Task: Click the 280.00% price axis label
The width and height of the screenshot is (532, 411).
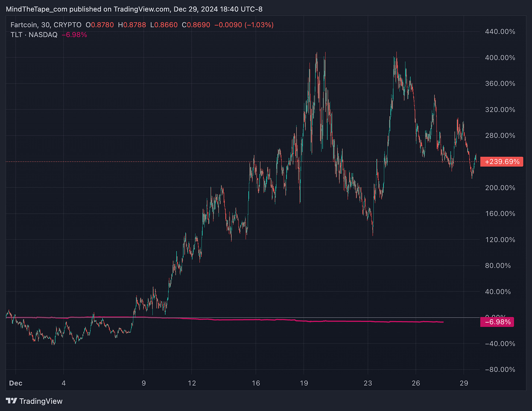Action: (500, 136)
